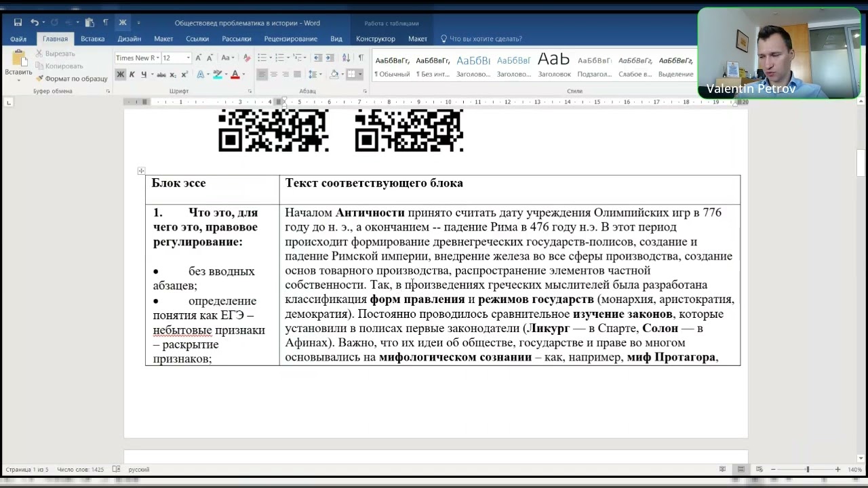Open the spelling check status bar icon

[116, 469]
